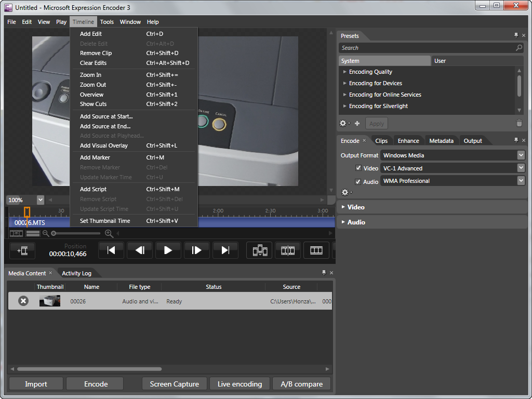
Task: Click the timeline zoom slider handle
Action: [54, 233]
